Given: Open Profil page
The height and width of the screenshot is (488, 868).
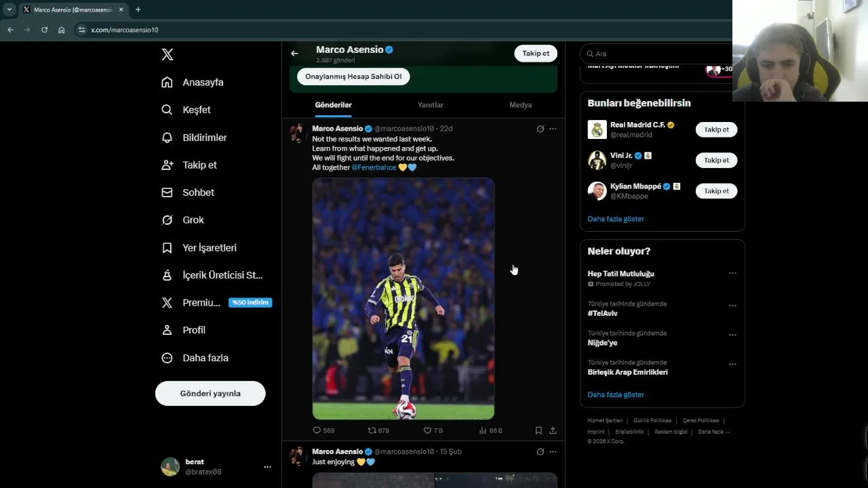Looking at the screenshot, I should [184, 330].
